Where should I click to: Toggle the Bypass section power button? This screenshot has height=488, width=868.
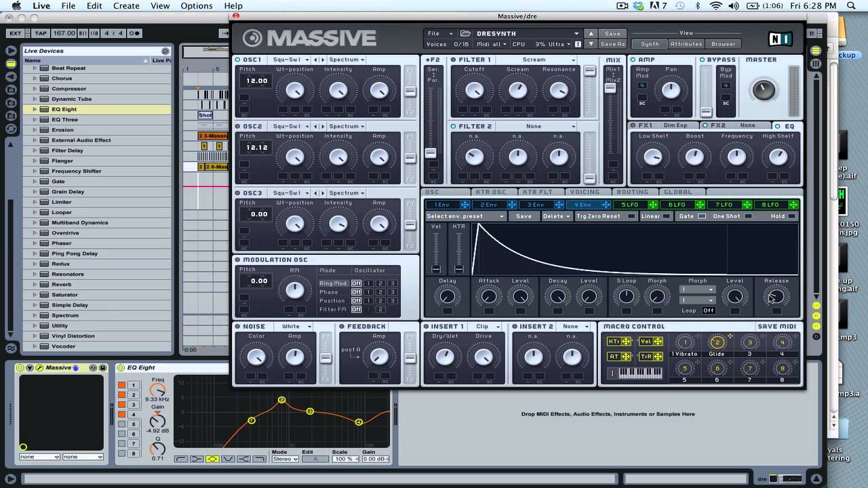click(703, 60)
